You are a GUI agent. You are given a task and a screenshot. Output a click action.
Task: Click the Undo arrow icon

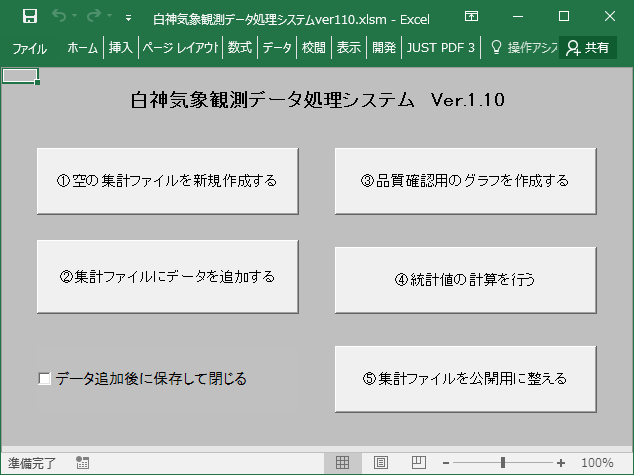59,17
